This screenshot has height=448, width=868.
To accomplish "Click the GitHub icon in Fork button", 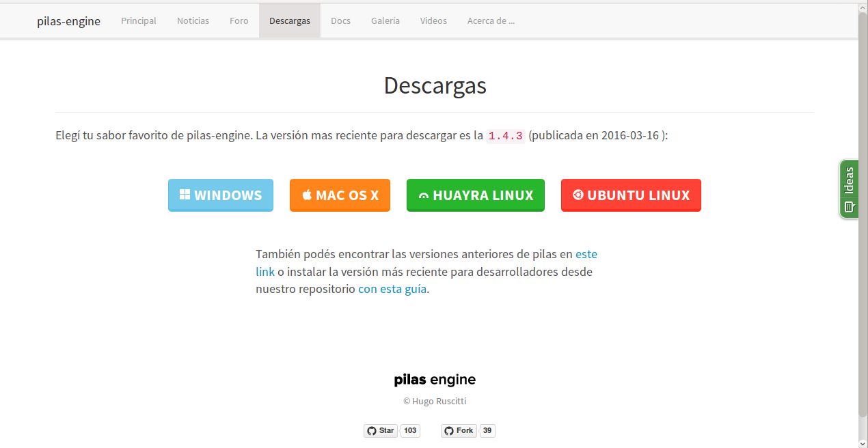I will (449, 431).
